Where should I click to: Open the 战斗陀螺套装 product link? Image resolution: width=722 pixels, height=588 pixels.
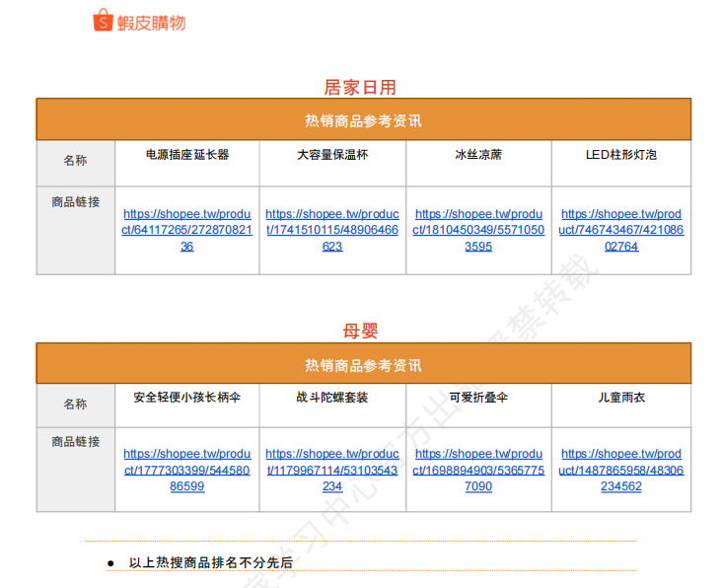(332, 471)
